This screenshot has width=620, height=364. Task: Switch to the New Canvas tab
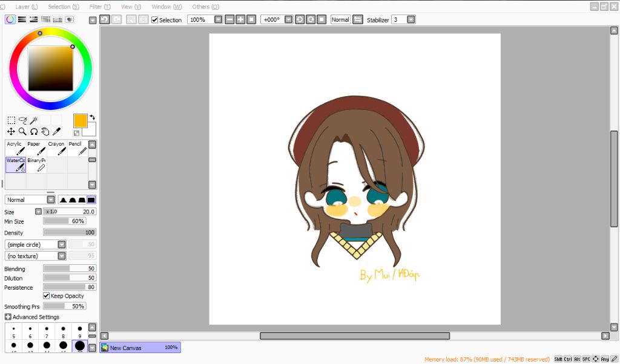pos(140,348)
